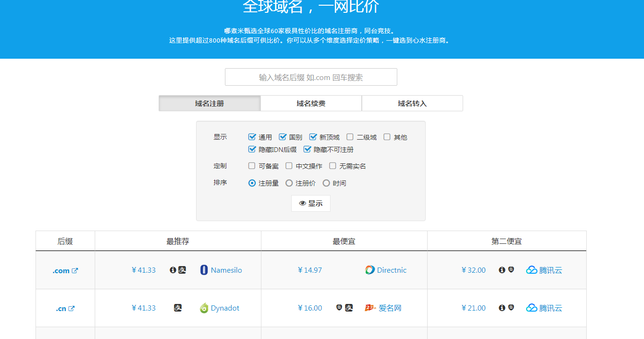Check the 可备案 option
The image size is (644, 339).
pos(252,166)
